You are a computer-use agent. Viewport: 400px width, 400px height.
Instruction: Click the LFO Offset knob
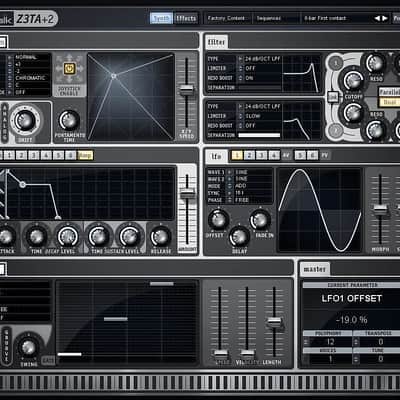218,220
